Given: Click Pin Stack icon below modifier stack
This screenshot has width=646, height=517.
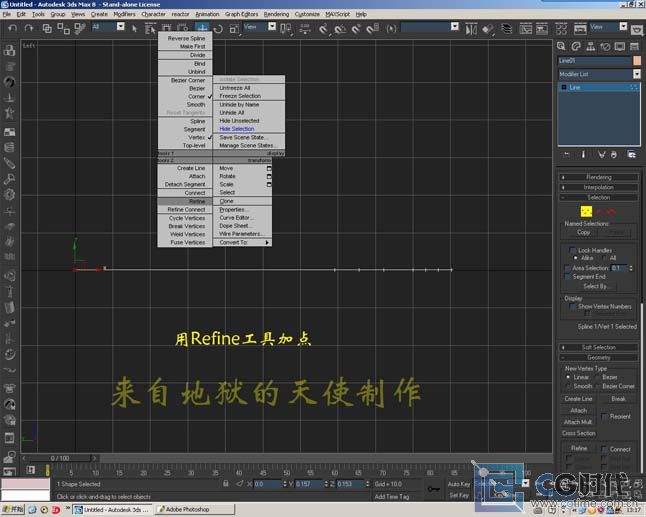Looking at the screenshot, I should point(566,154).
